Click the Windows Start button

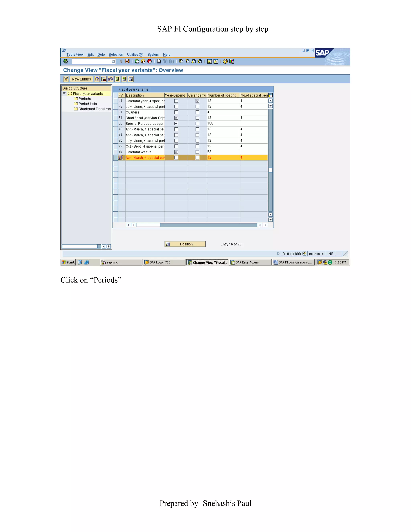point(68,262)
